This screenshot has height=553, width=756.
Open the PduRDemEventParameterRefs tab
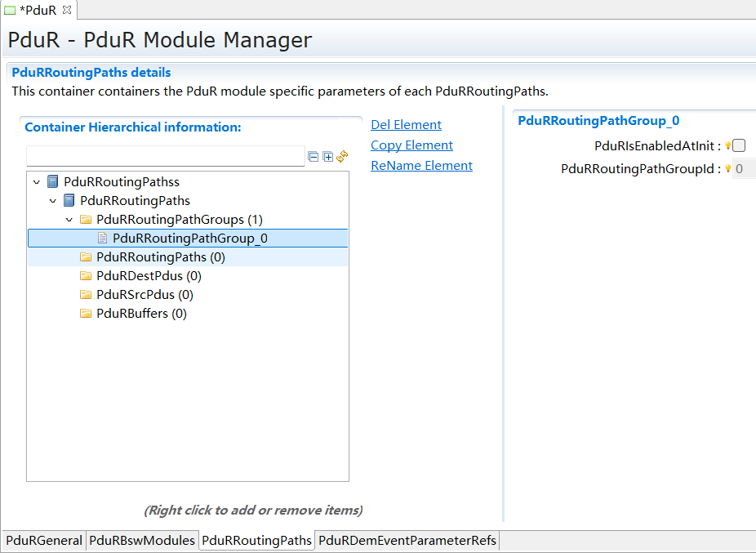[x=407, y=540]
